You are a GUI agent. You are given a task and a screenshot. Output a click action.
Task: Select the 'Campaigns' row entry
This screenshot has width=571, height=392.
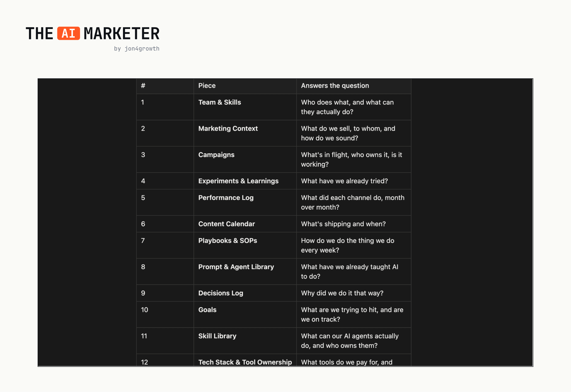pyautogui.click(x=216, y=155)
